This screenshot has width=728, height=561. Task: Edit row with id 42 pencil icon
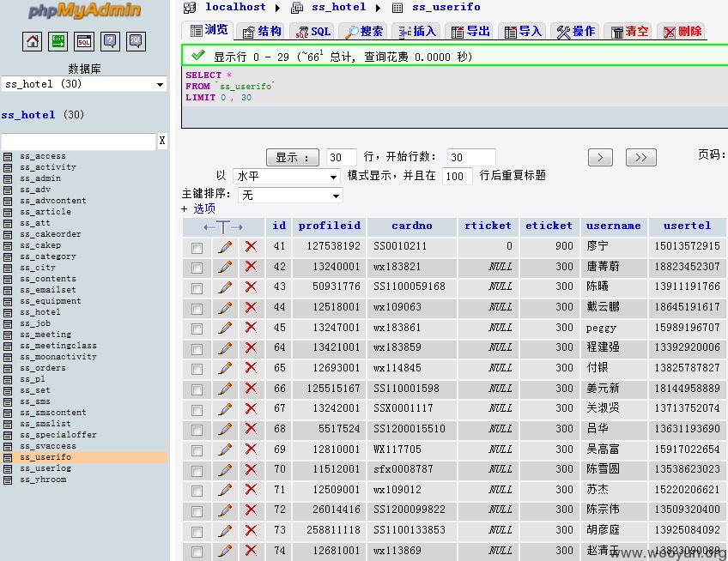point(225,268)
